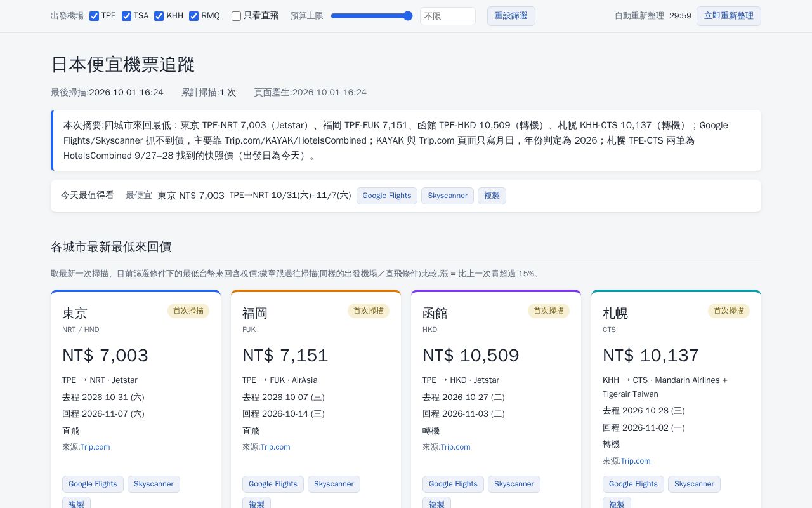Click the 首次掃描 badge on 東京 card
This screenshot has height=508, width=812.
[188, 311]
